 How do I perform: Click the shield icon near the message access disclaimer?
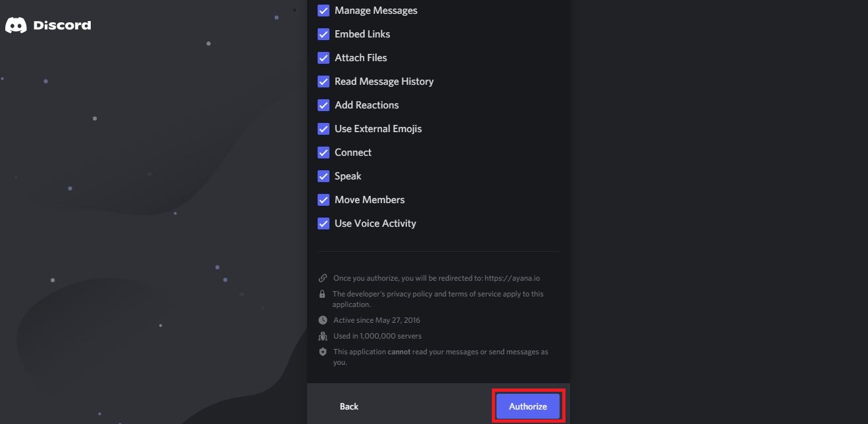click(x=322, y=352)
